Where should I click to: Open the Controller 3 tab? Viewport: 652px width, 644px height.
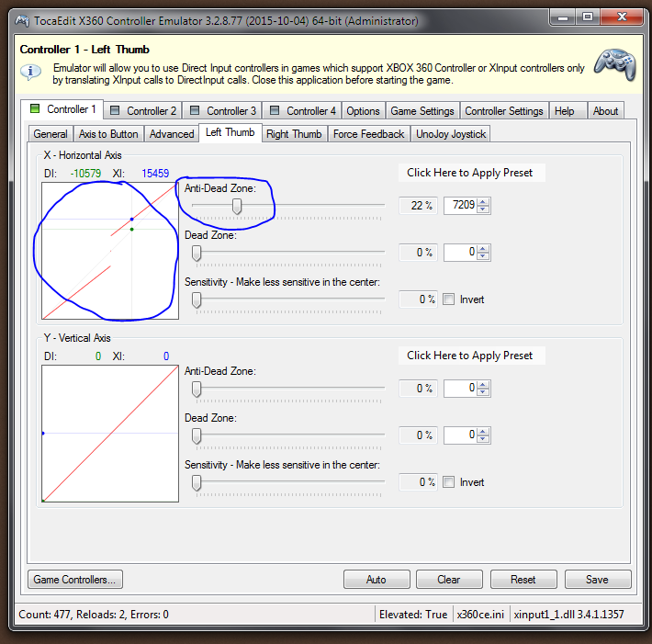coord(222,110)
